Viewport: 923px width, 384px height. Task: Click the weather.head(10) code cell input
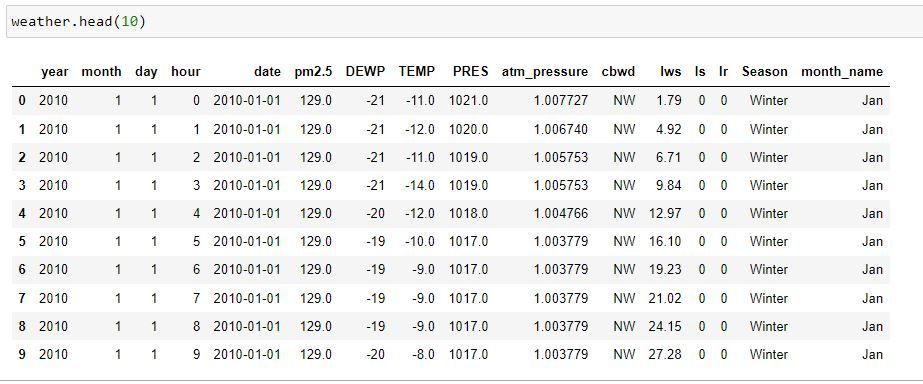462,22
